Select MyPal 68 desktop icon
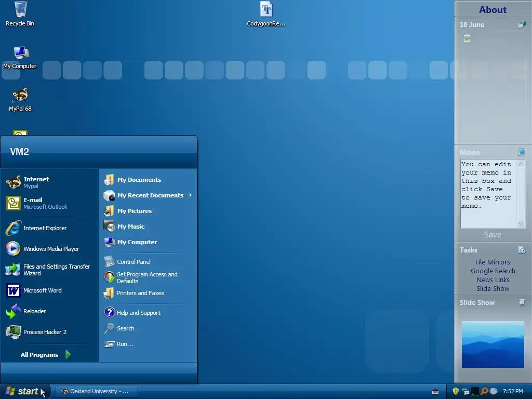The height and width of the screenshot is (399, 532). (x=20, y=99)
